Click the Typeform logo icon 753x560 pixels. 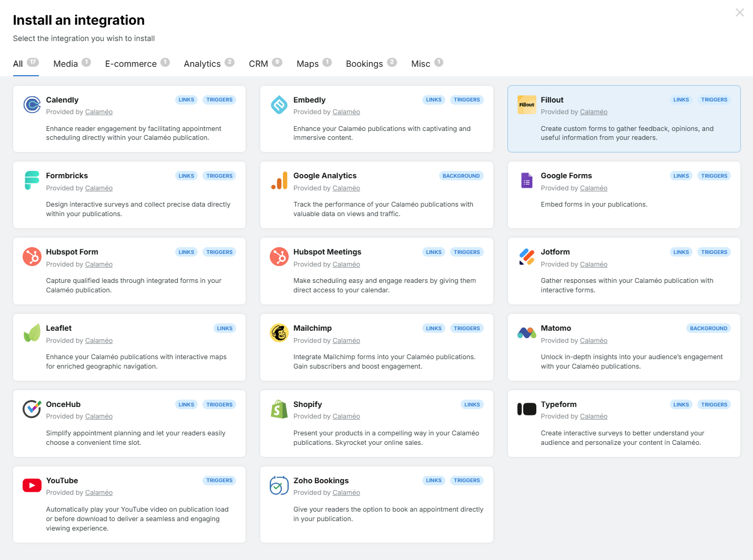coord(527,409)
